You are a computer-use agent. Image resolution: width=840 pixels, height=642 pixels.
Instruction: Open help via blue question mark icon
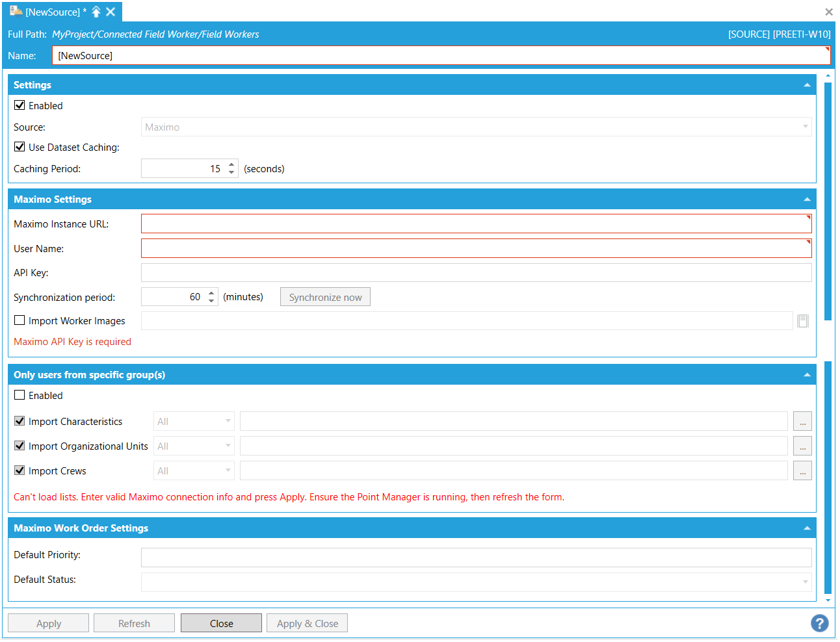(819, 623)
